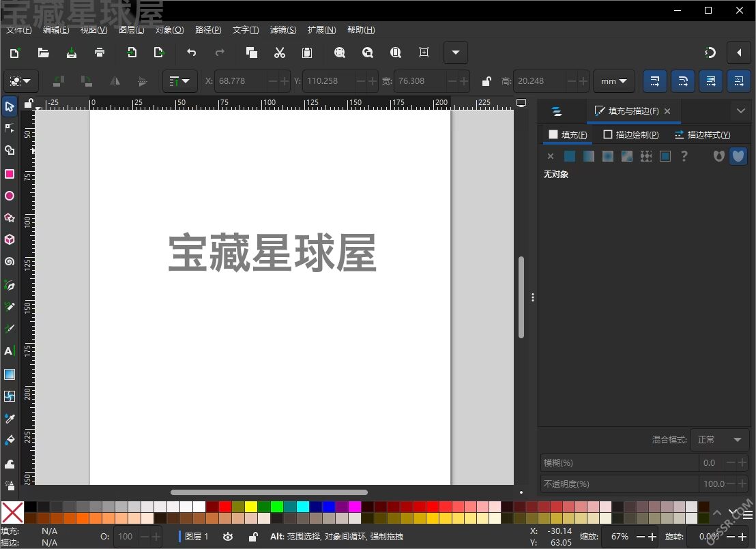This screenshot has width=756, height=549.
Task: Toggle move gradients with object
Action: [711, 81]
